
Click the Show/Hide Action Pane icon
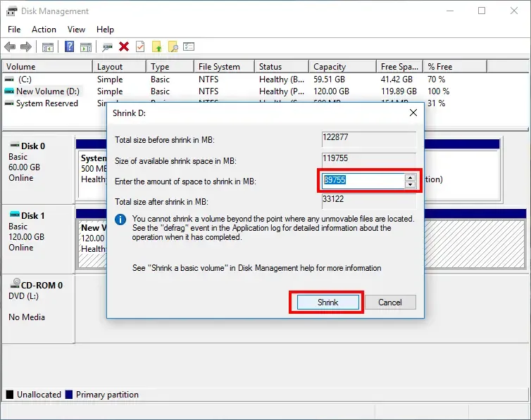[86, 47]
